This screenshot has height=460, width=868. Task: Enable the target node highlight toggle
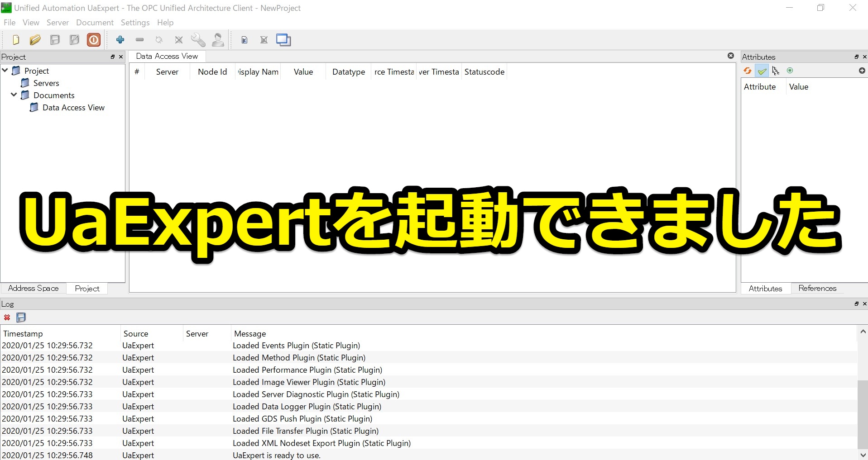(791, 71)
